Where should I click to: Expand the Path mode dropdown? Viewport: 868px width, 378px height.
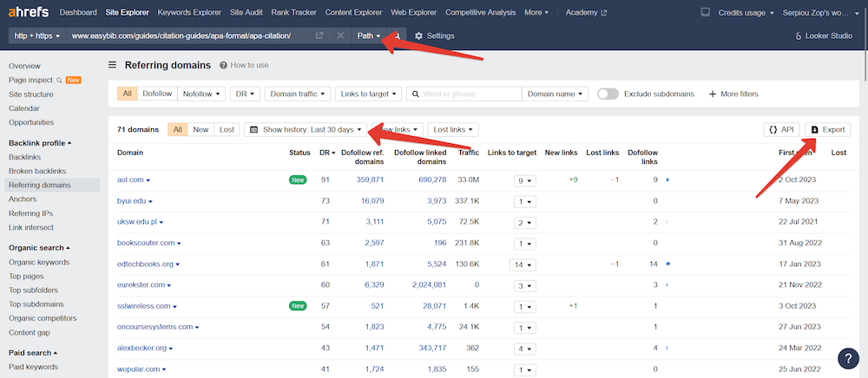(369, 36)
